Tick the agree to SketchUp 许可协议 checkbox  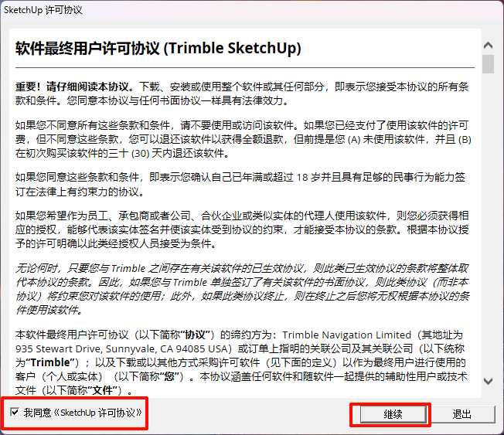(15, 412)
